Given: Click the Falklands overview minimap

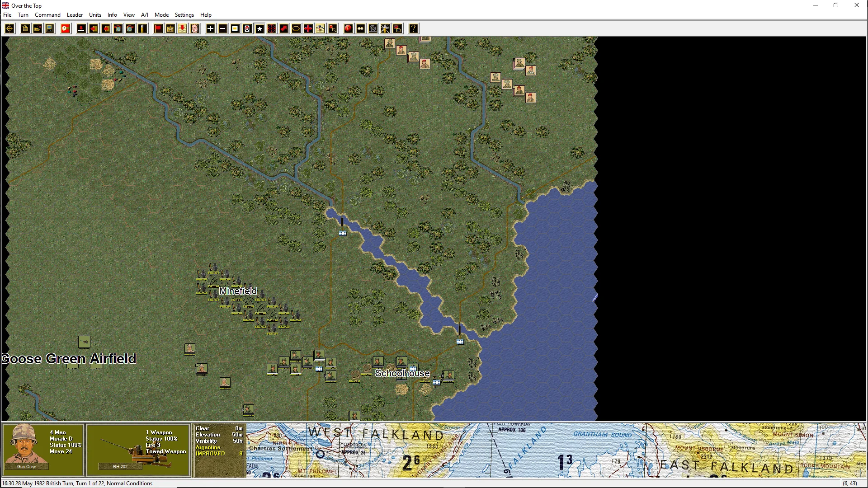Looking at the screenshot, I should click(x=556, y=450).
